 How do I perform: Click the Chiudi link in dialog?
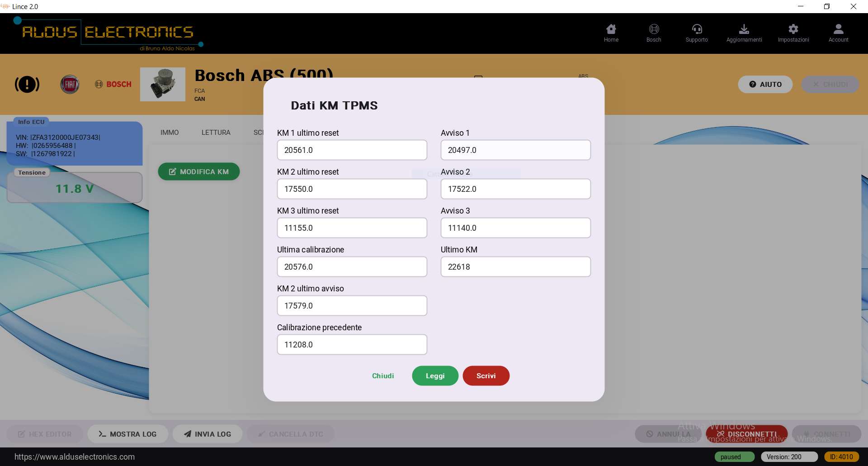[x=383, y=376]
